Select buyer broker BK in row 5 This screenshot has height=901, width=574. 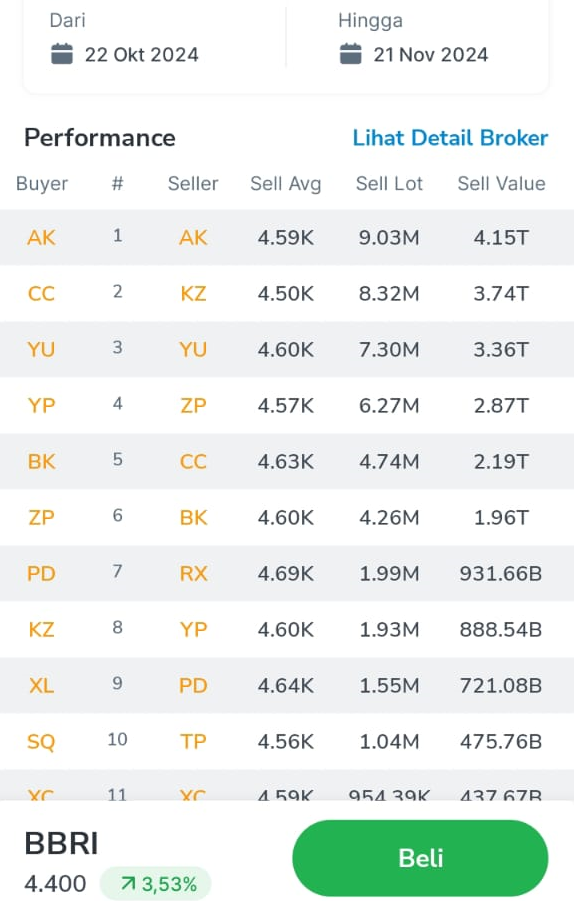(x=41, y=461)
